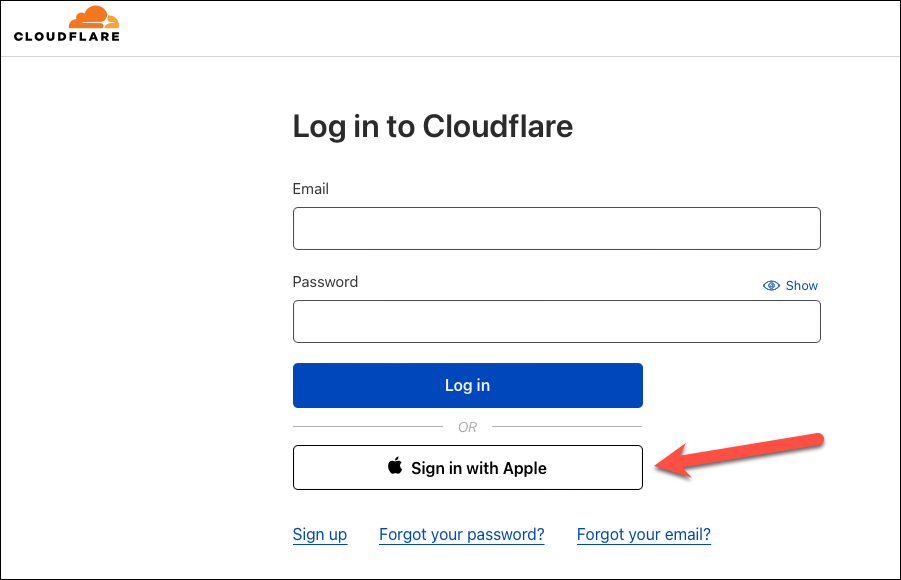901x580 pixels.
Task: Click empty header area beside Cloudflare logo
Action: coord(506,29)
